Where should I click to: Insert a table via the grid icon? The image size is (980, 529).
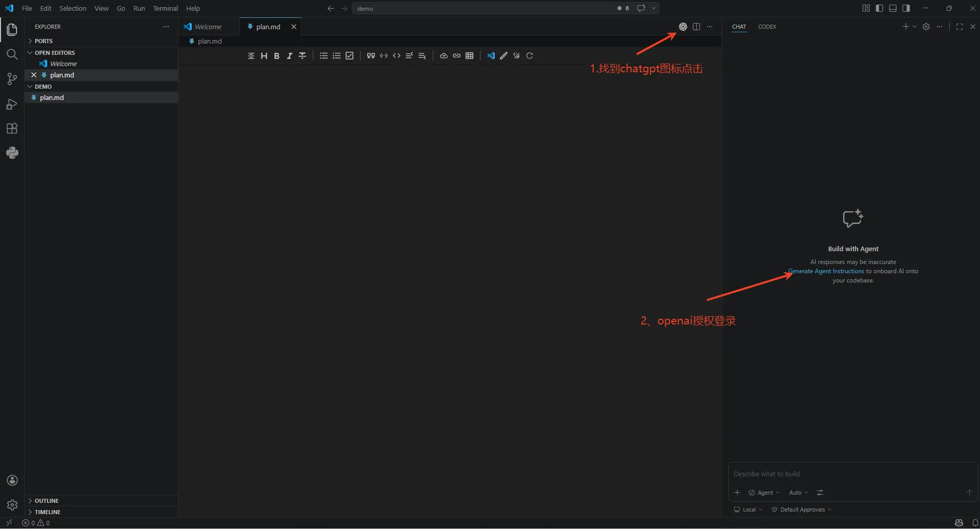[x=469, y=56]
